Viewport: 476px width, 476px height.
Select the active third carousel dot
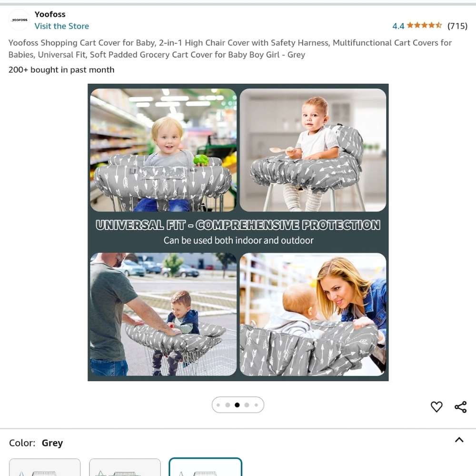pos(237,405)
